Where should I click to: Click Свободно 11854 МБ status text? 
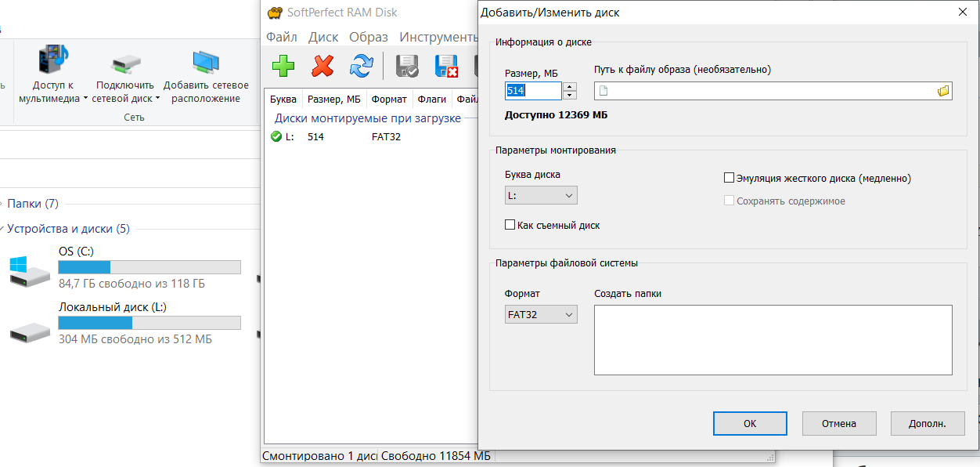[x=436, y=455]
